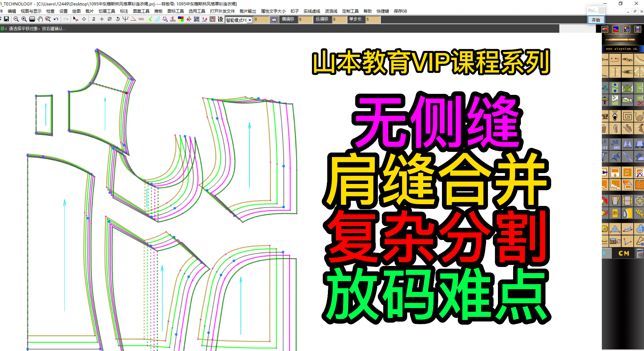644x351 pixels.
Task: Click the first top-panel red tool icon
Action: point(605,29)
